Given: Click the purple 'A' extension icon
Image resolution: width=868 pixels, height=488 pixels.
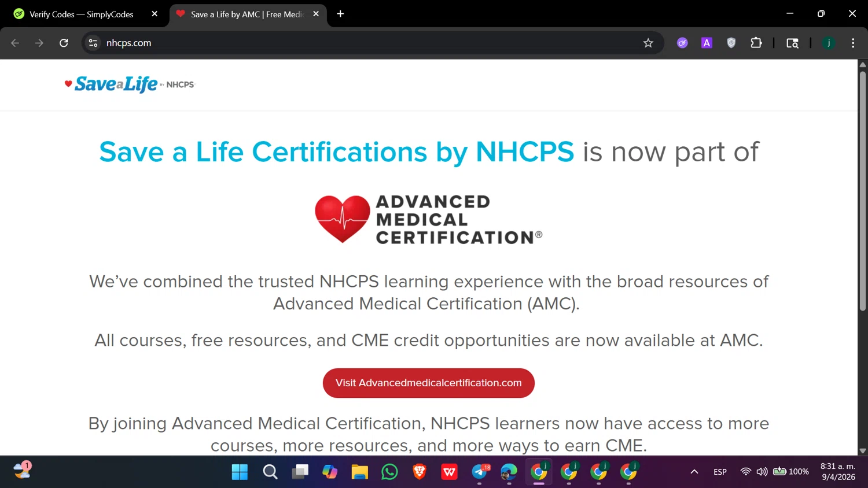Looking at the screenshot, I should (x=707, y=43).
